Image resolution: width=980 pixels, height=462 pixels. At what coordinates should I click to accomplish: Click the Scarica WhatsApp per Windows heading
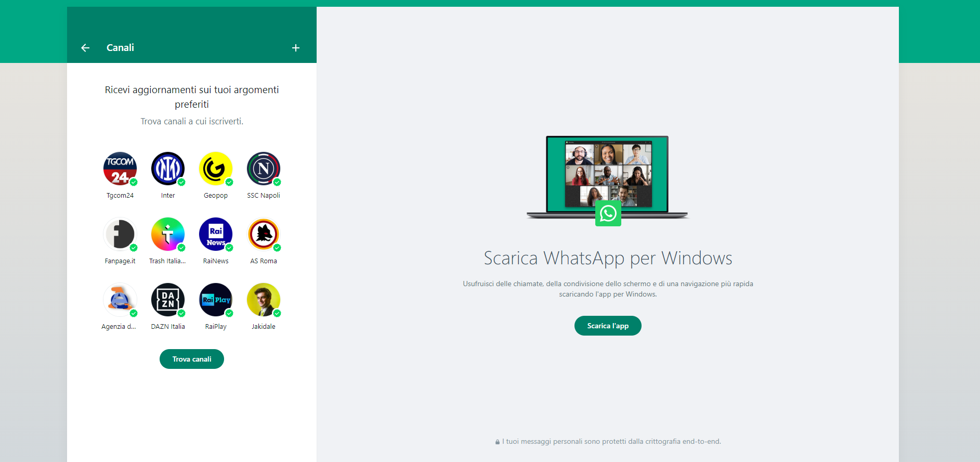pos(608,258)
